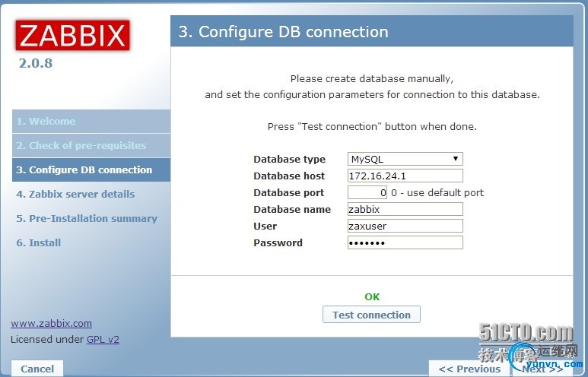The width and height of the screenshot is (588, 377).
Task: Select step 3. Configure DB connection
Action: point(91,169)
